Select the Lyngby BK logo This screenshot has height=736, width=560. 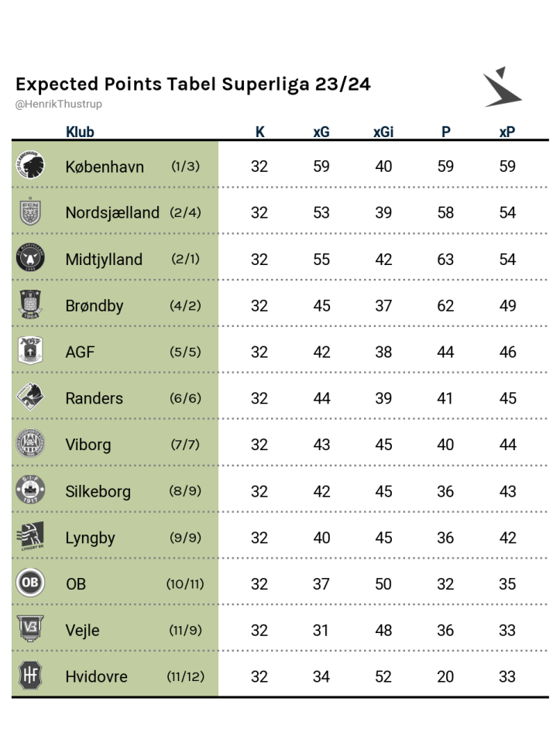tap(30, 536)
